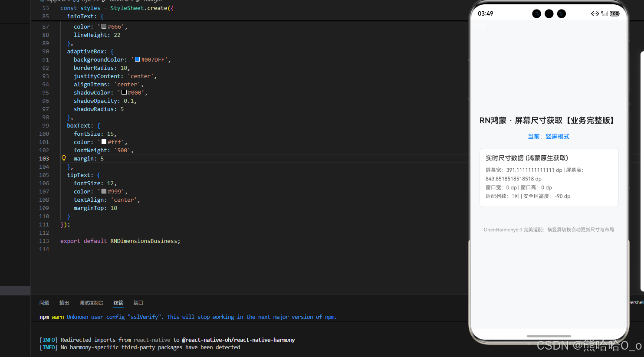Image resolution: width=644 pixels, height=357 pixels.
Task: Click the '窗口宽: 0 dp' row in the emulator
Action: click(519, 187)
